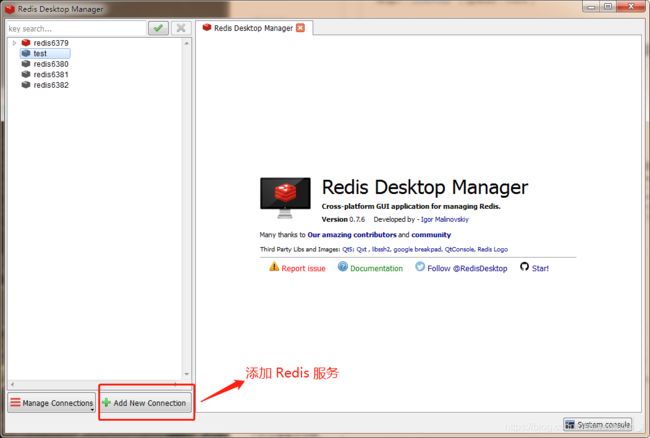Focus the key search input field

click(x=76, y=29)
